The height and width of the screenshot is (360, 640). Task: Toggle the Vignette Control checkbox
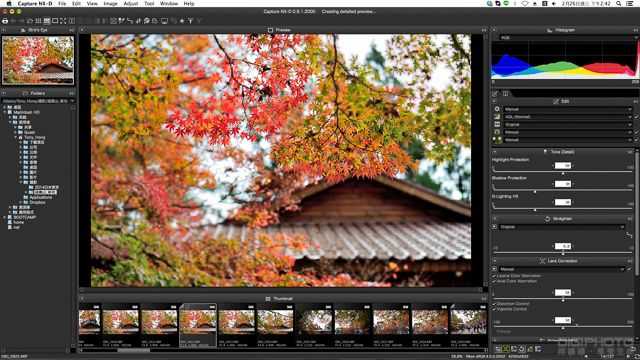pyautogui.click(x=494, y=309)
